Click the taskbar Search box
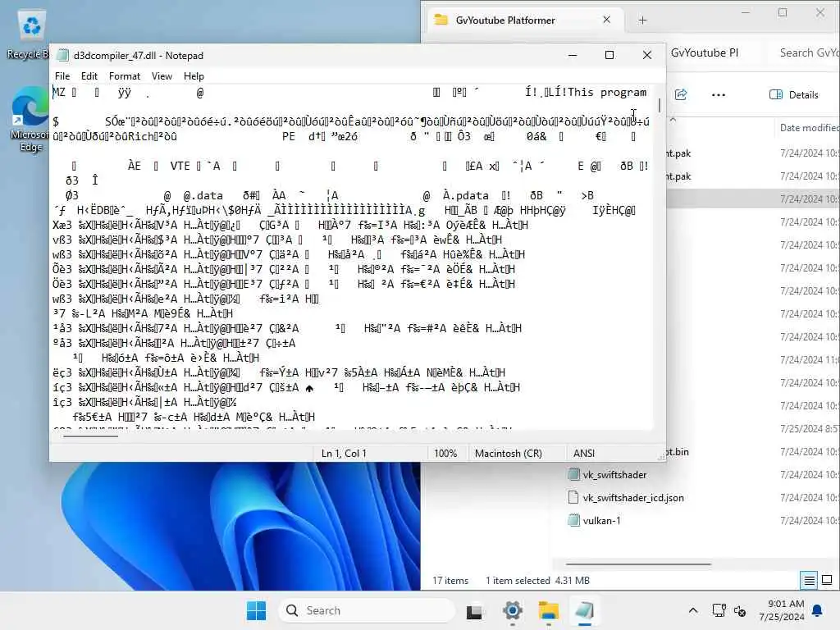Screen dimensions: 840x630 tap(366, 610)
